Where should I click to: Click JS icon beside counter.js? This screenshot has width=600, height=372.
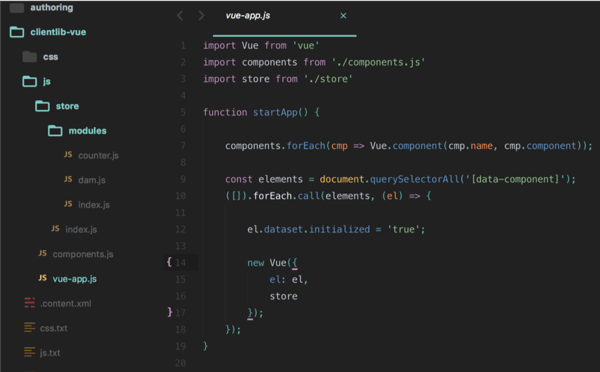(68, 154)
